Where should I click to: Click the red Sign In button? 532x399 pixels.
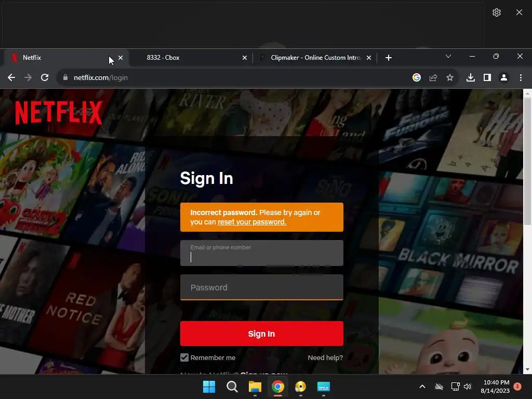pyautogui.click(x=262, y=334)
